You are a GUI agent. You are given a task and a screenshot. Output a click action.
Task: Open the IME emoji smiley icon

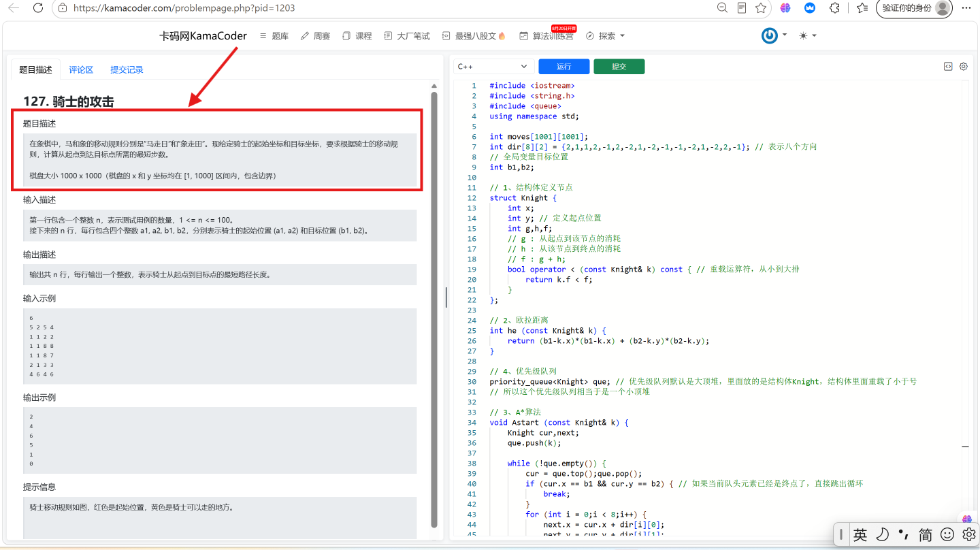pyautogui.click(x=947, y=535)
